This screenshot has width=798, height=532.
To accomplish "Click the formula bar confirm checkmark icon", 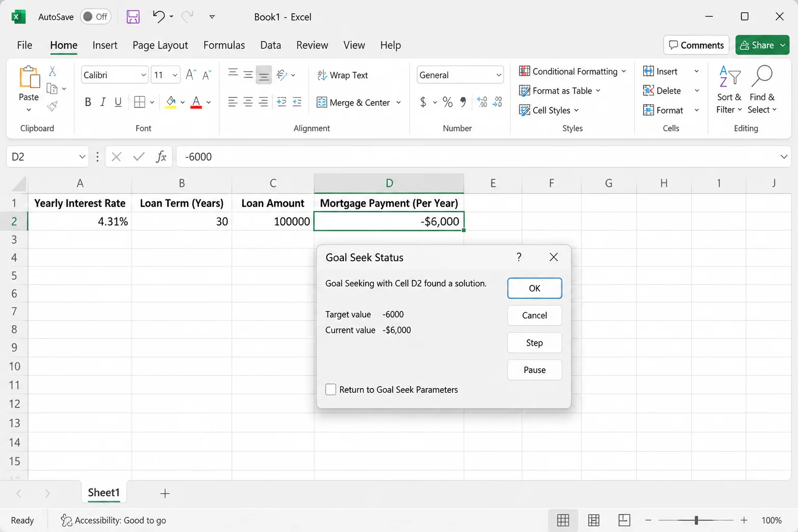I will click(139, 157).
